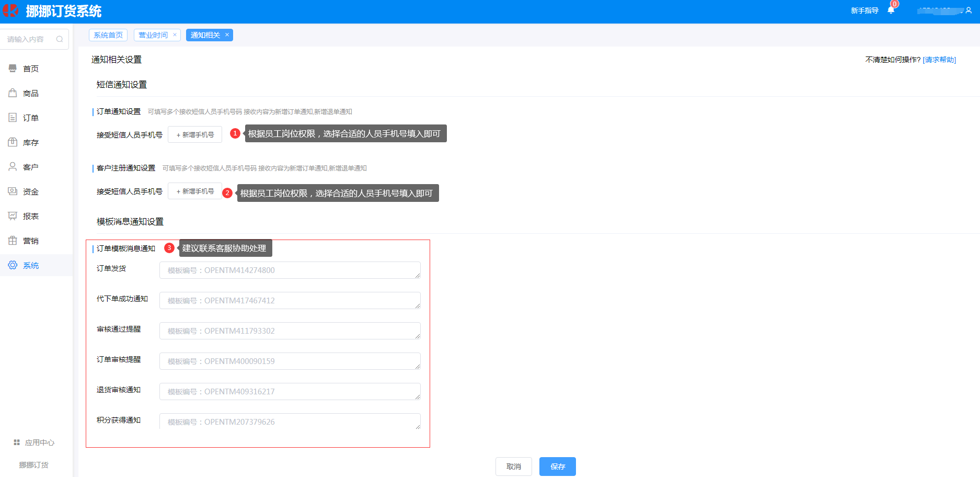Open the notification bell icon
Viewport: 980px width, 477px height.
pos(891,10)
